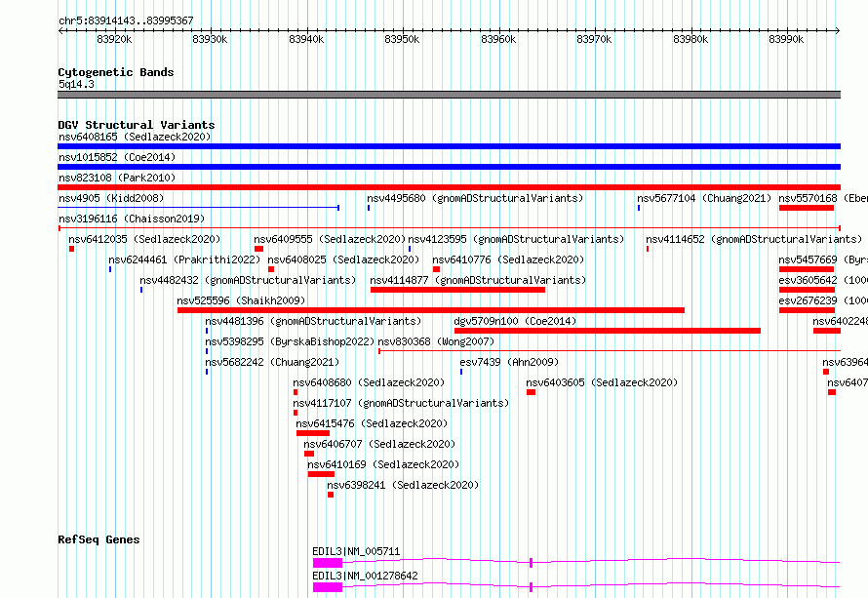
Task: Click nsv6403605 (Sedlazeck2020) label
Action: coord(602,382)
